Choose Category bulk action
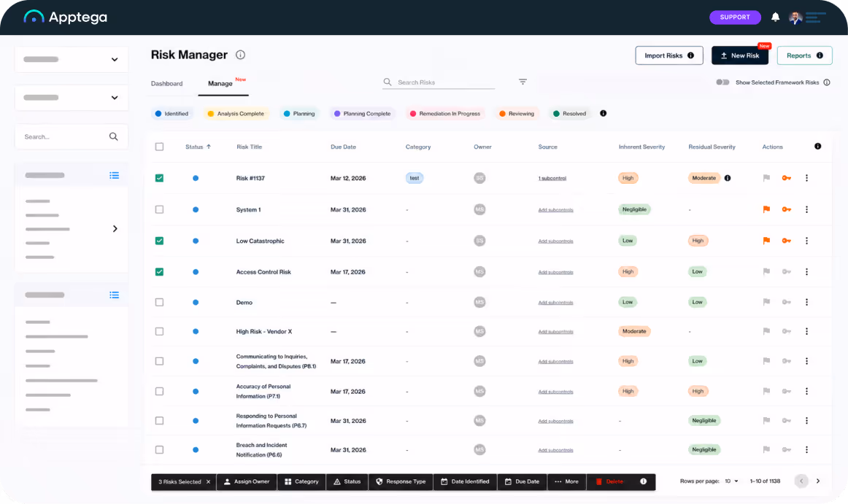 (302, 481)
